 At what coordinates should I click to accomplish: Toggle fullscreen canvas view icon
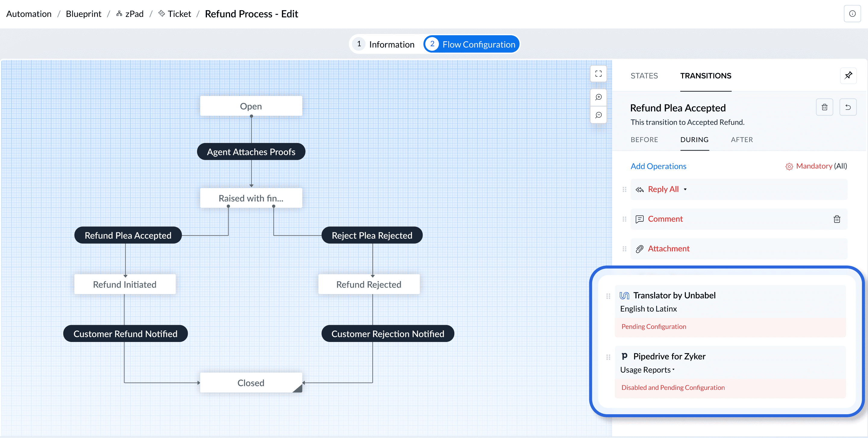tap(598, 74)
